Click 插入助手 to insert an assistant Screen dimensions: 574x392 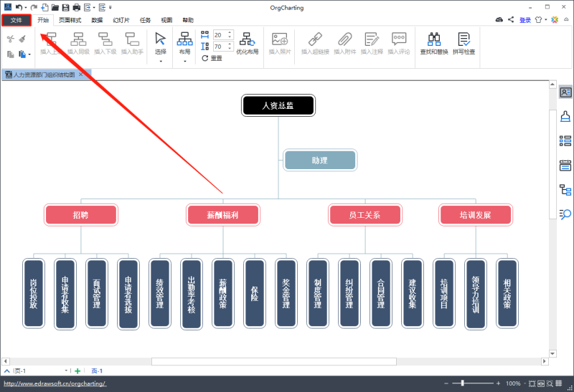coord(132,43)
